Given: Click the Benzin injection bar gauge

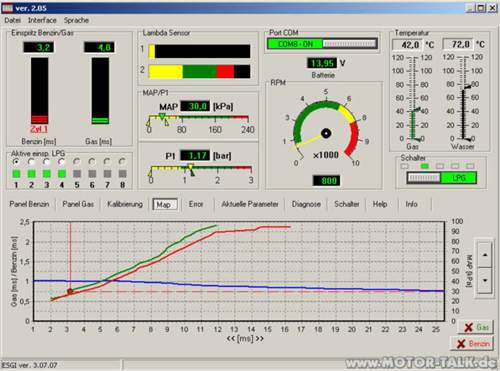Looking at the screenshot, I should pyautogui.click(x=40, y=91).
